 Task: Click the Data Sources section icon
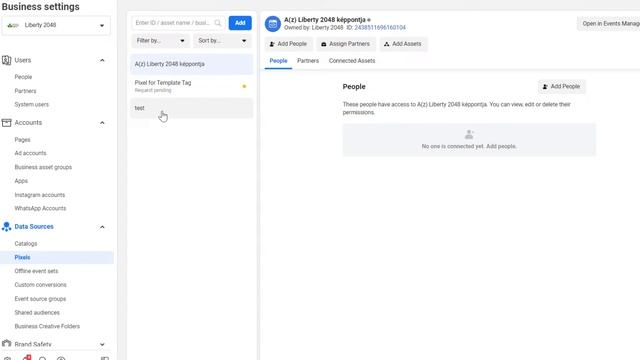[x=7, y=227]
